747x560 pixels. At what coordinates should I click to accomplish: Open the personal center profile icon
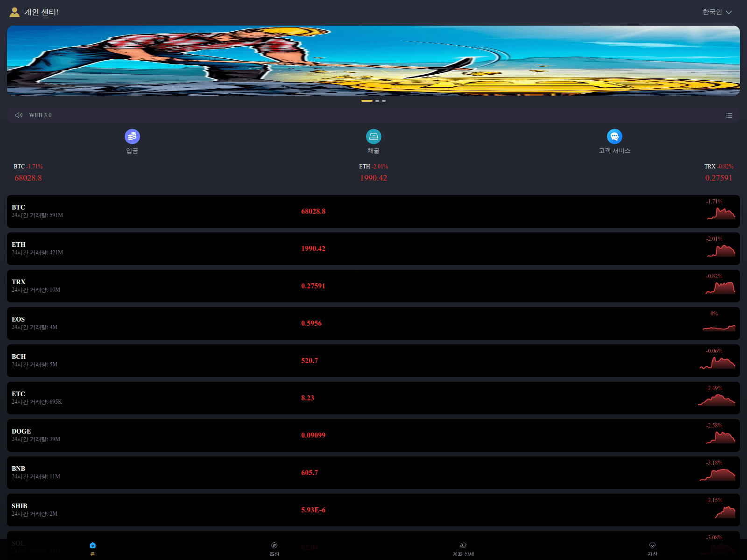[x=14, y=12]
